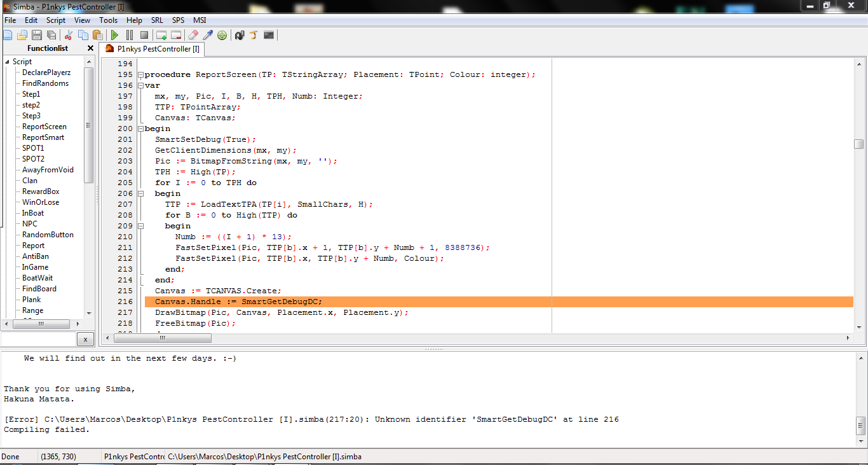
Task: Open the Tools menu
Action: [x=109, y=20]
